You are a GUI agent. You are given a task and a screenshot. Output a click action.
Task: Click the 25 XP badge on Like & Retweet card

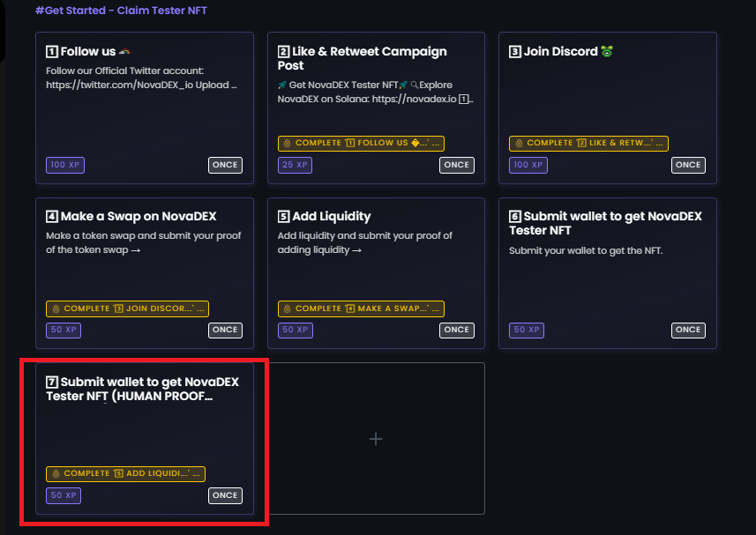pyautogui.click(x=295, y=165)
